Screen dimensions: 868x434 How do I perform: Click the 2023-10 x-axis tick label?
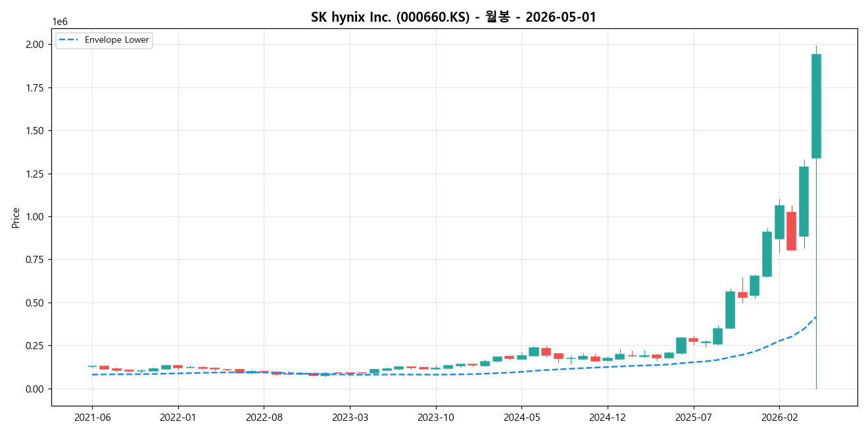coord(436,416)
